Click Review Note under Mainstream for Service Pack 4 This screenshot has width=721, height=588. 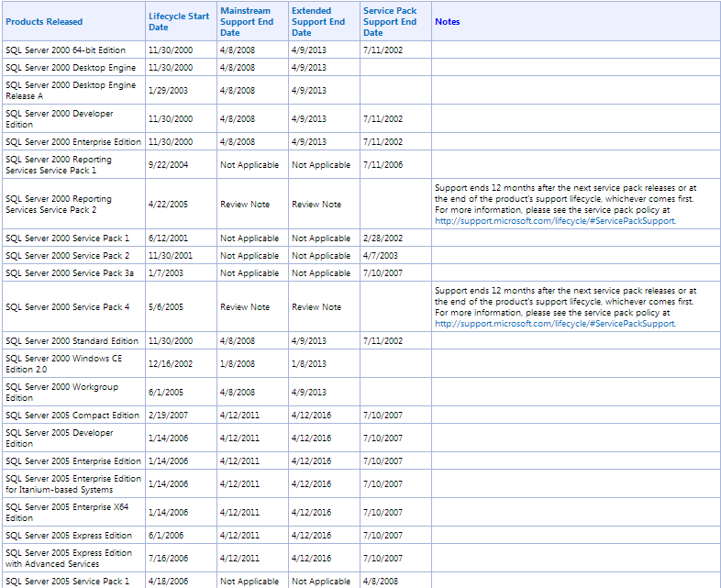coord(245,307)
